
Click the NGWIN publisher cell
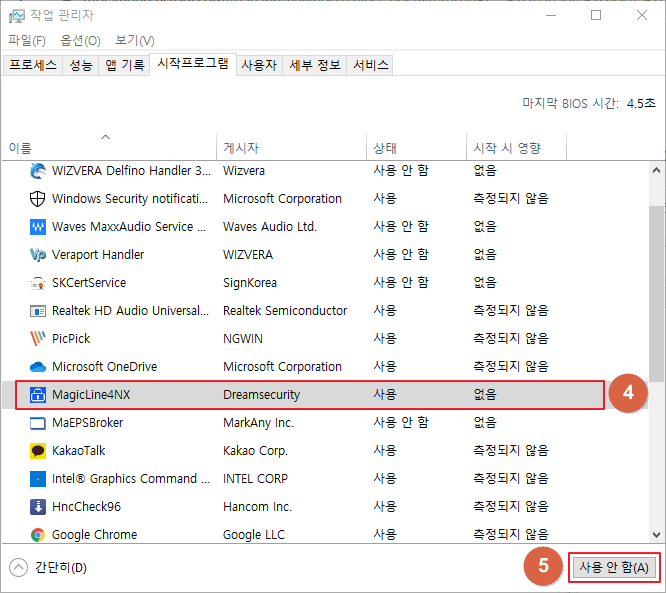(x=243, y=339)
